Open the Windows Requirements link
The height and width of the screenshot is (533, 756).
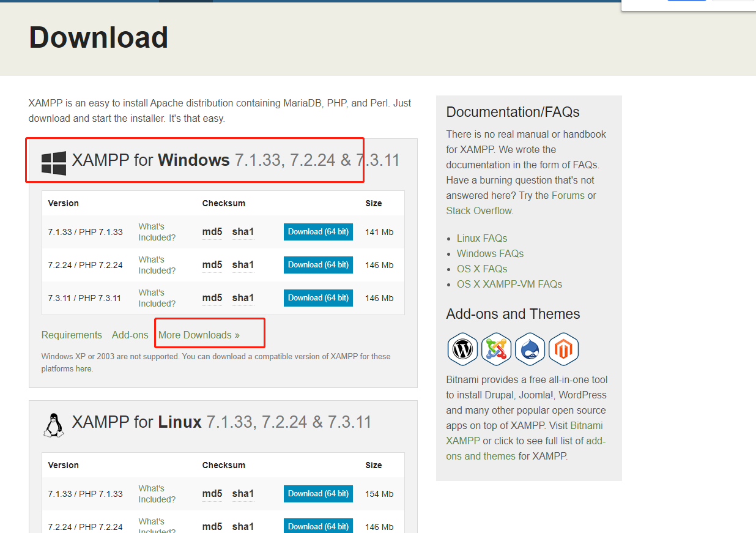pyautogui.click(x=72, y=335)
